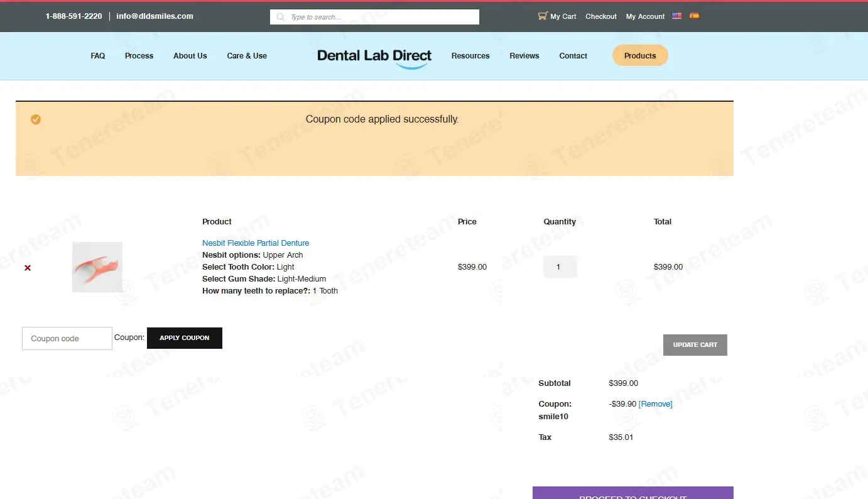Open the Contact page
The height and width of the screenshot is (499, 868).
[x=573, y=56]
